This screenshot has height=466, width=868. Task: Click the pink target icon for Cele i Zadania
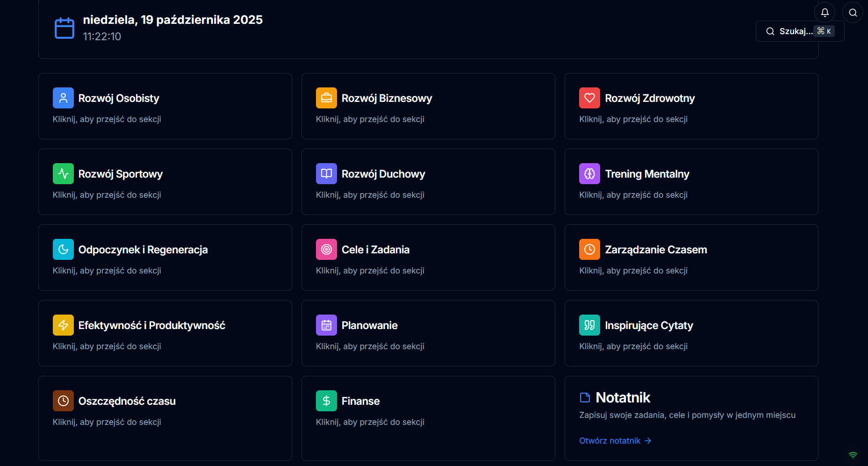pos(326,250)
